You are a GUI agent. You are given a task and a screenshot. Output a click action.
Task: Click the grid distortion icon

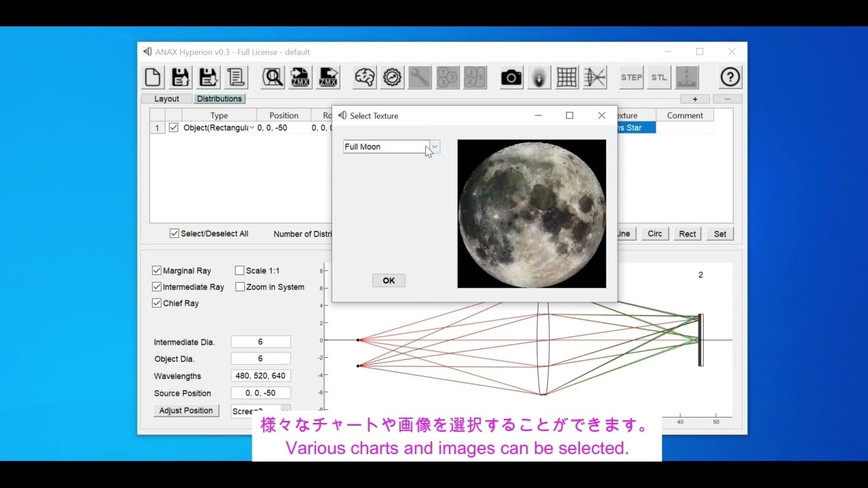click(567, 77)
